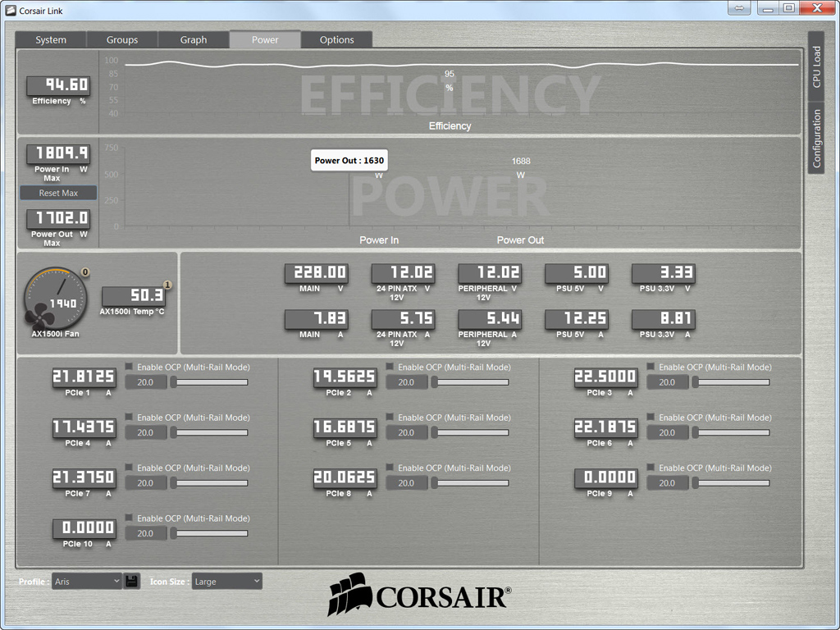Click the Corsair Link title bar app icon
Image resolution: width=840 pixels, height=630 pixels.
click(11, 10)
